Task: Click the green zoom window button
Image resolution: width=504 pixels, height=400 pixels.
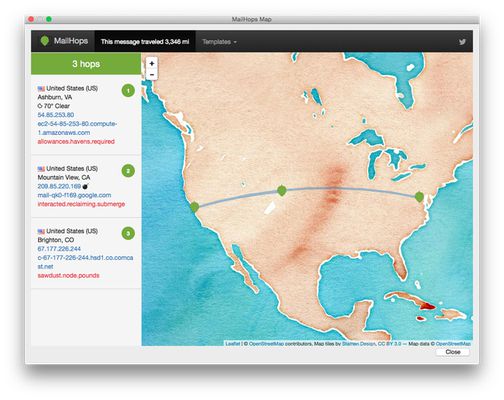Action: point(49,19)
